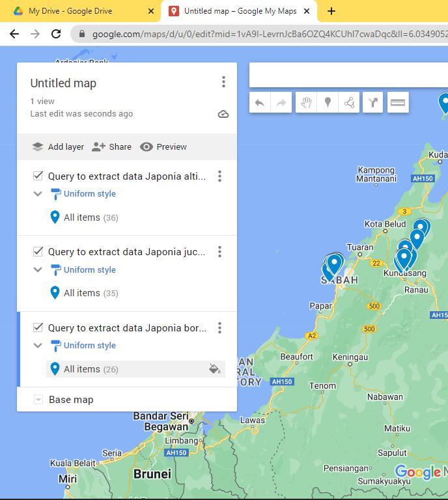Click Uniform style link under Japonia alti
448x500 pixels.
90,193
